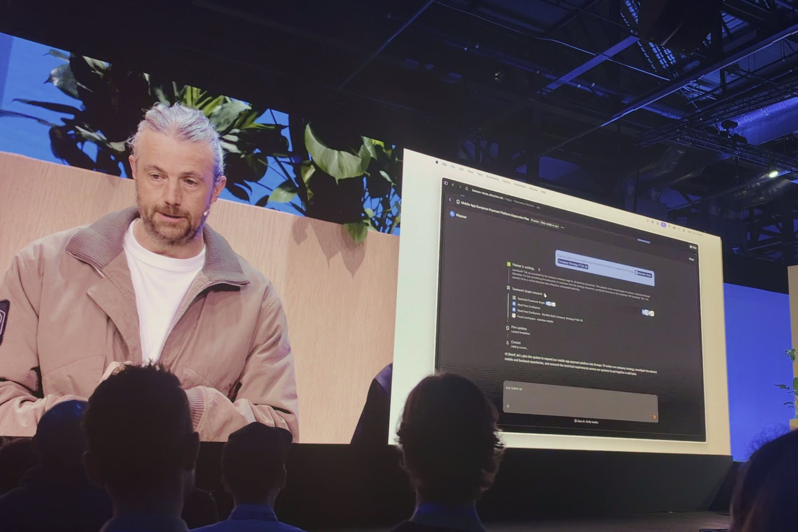Open the Dia menu in the menu bar
The height and width of the screenshot is (532, 798).
coord(444,165)
